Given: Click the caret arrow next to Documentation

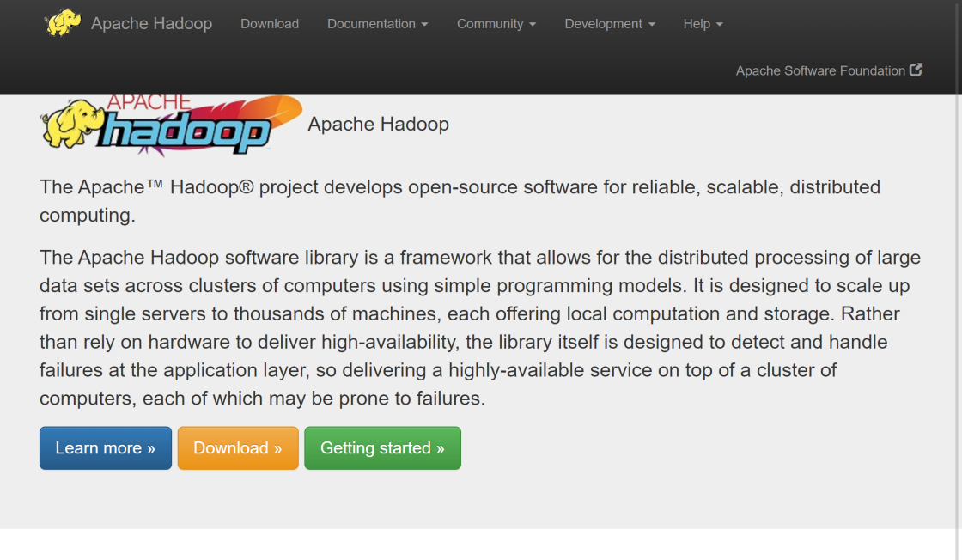Looking at the screenshot, I should (x=424, y=25).
